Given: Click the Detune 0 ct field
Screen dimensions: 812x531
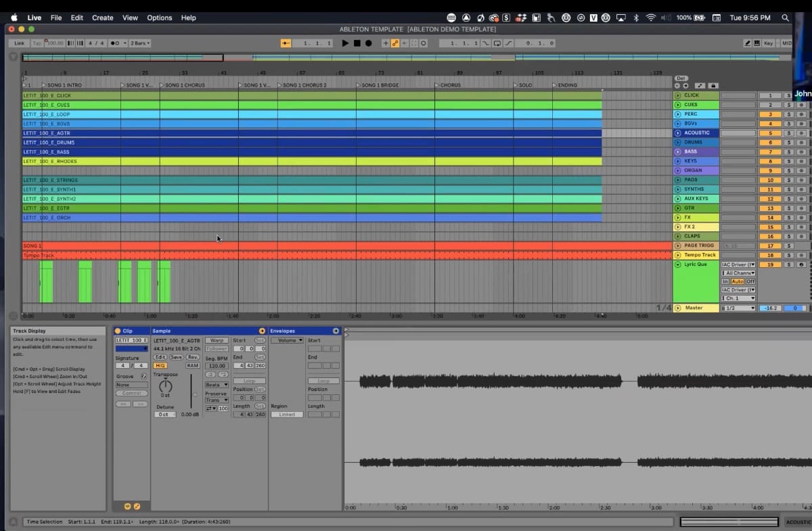Looking at the screenshot, I should [x=164, y=414].
